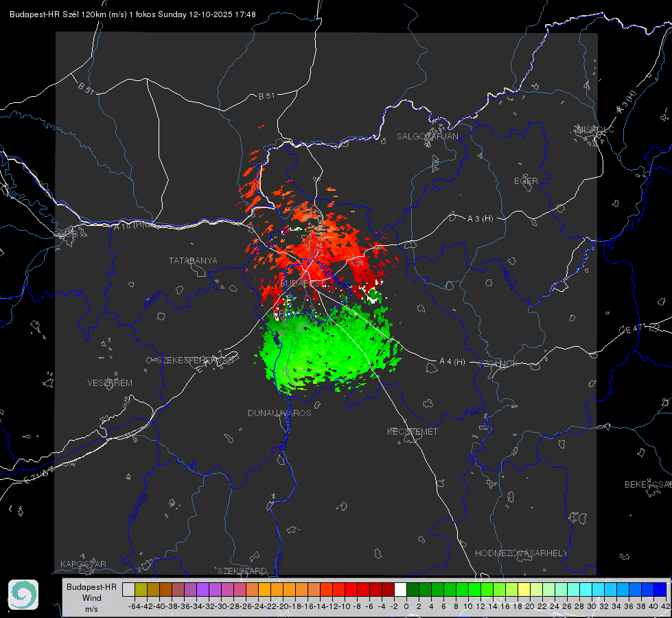Click the '-10' legend scale value

[x=344, y=606]
